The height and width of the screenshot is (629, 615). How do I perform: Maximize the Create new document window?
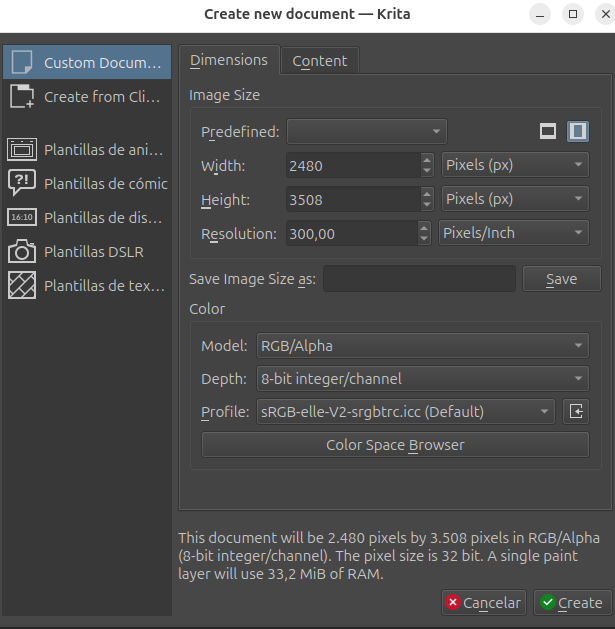(x=573, y=14)
